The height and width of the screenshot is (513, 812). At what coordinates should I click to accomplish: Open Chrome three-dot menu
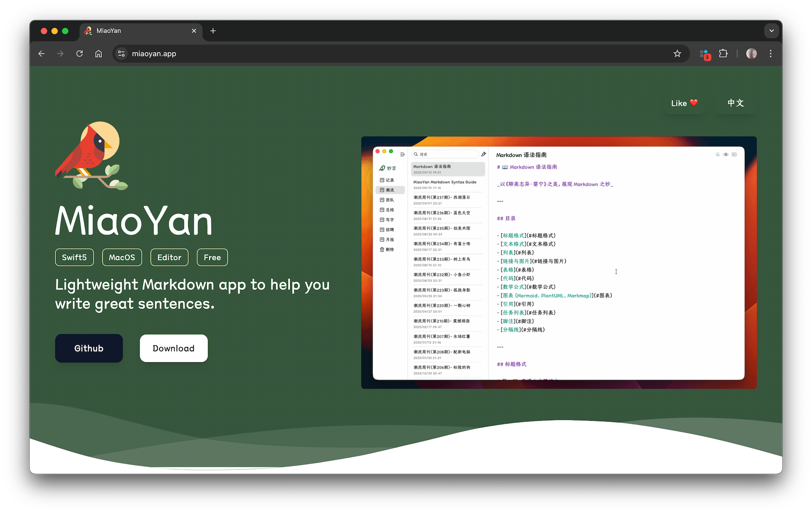(771, 54)
